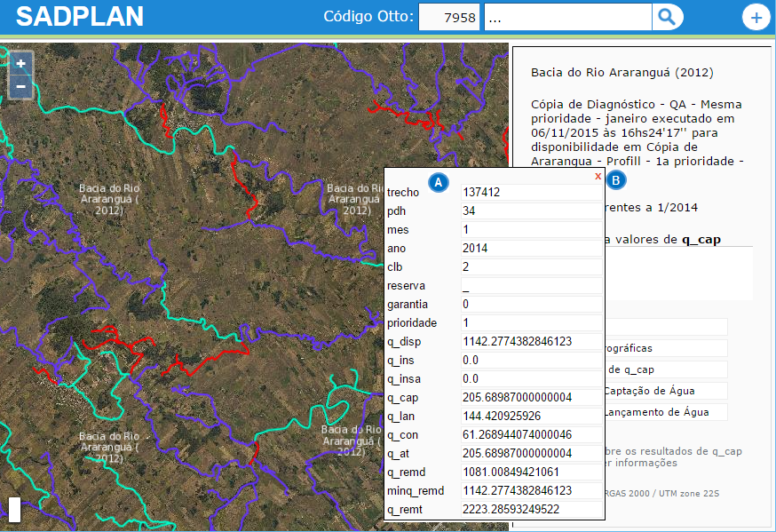776x532 pixels.
Task: Click the minq_remd value field
Action: click(530, 490)
